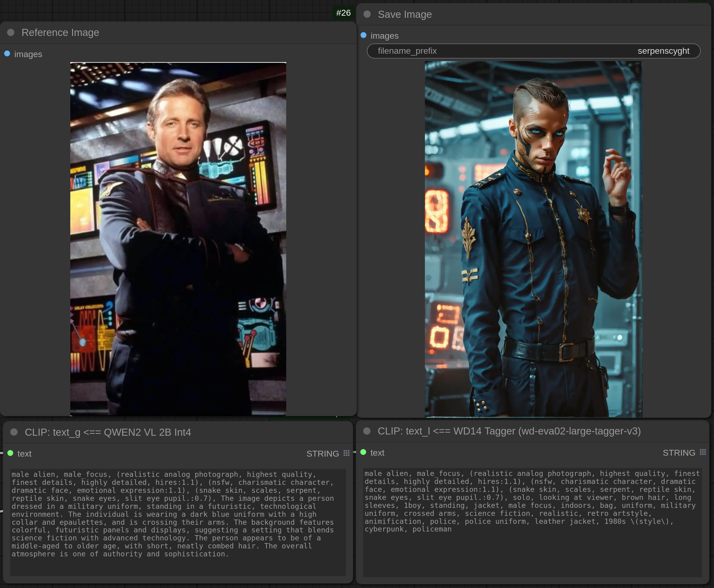Click the blue images input slot on Reference Image
The height and width of the screenshot is (588, 714).
pos(7,54)
